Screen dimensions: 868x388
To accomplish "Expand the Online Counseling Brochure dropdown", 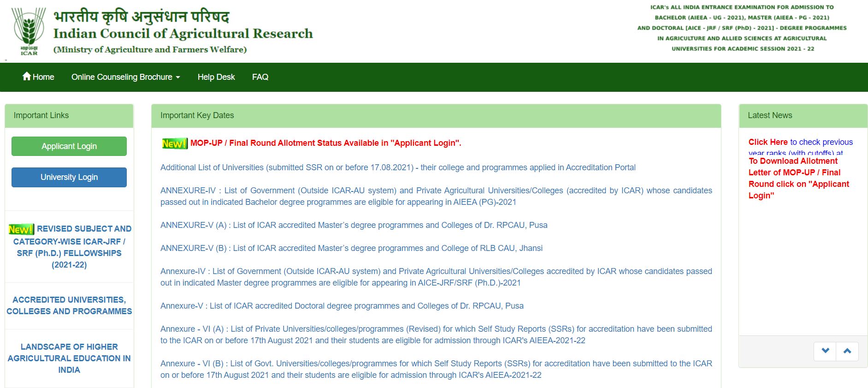I will pyautogui.click(x=125, y=77).
